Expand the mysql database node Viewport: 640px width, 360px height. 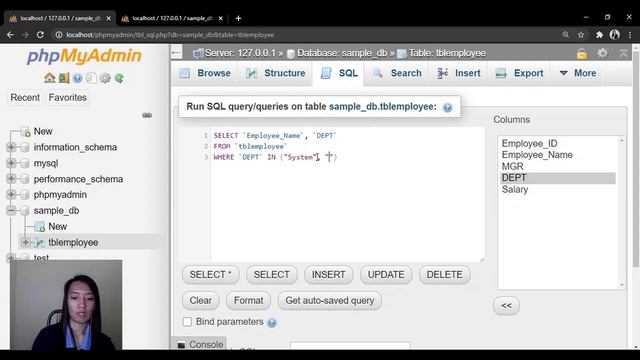(11, 163)
